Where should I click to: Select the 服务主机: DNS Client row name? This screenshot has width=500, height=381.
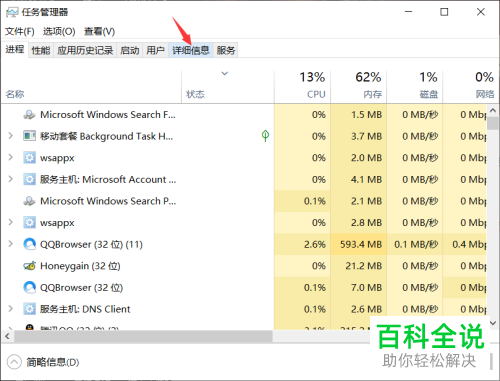point(85,309)
